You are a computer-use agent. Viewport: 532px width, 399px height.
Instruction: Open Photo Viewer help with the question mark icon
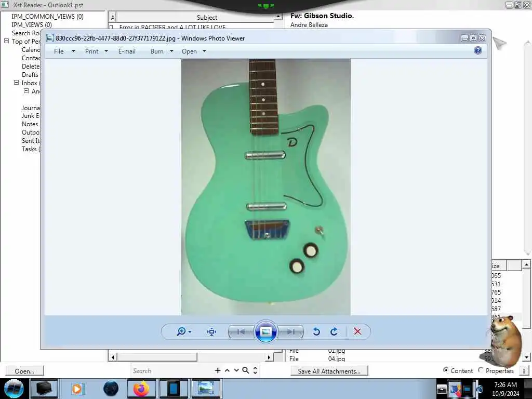pos(478,50)
